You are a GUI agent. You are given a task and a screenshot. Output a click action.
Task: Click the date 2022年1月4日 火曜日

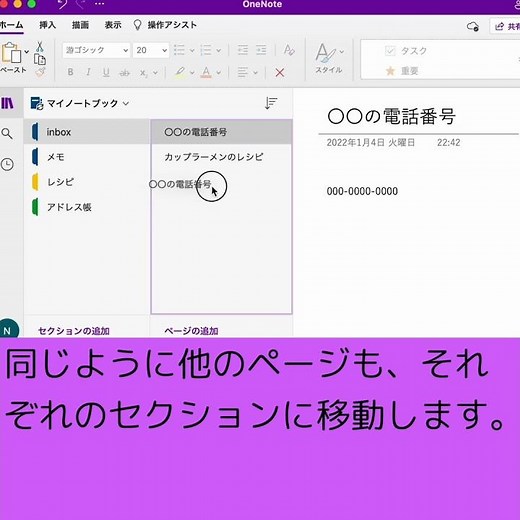click(x=371, y=143)
